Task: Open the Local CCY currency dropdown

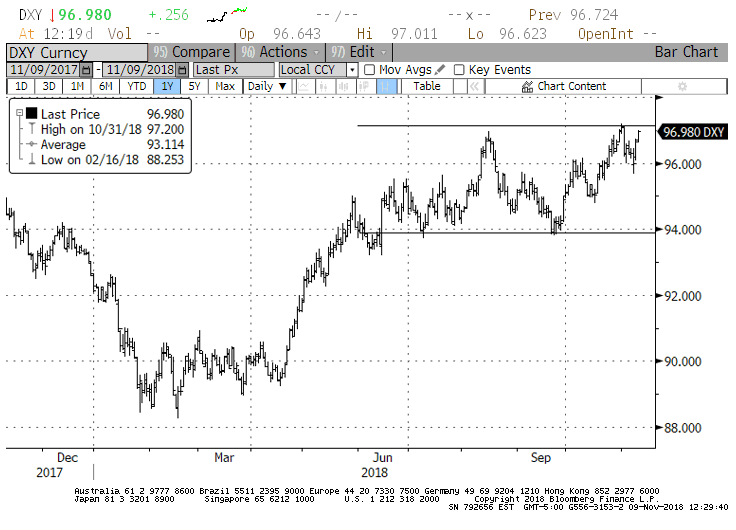Action: click(352, 70)
